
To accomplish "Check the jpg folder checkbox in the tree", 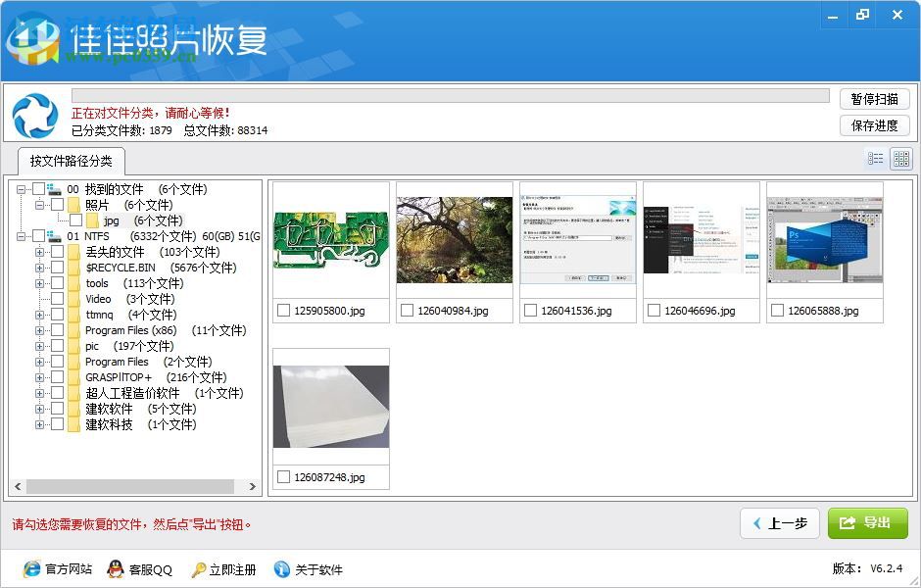I will pyautogui.click(x=74, y=220).
